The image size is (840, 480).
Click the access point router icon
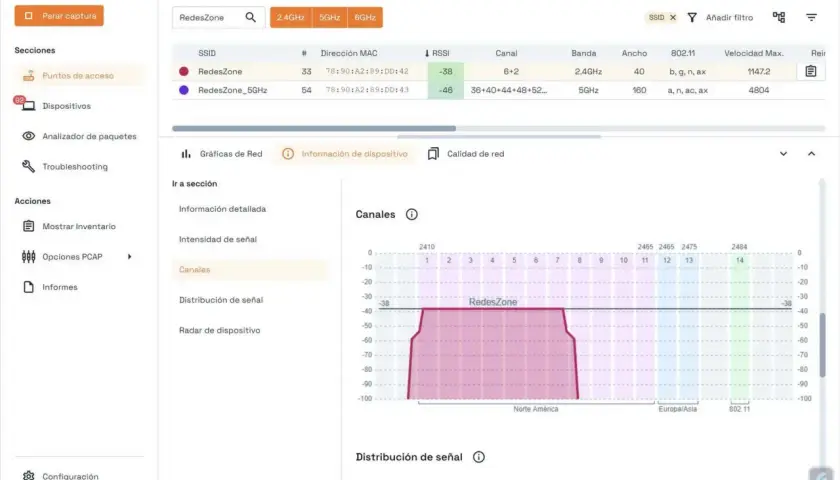[28, 76]
